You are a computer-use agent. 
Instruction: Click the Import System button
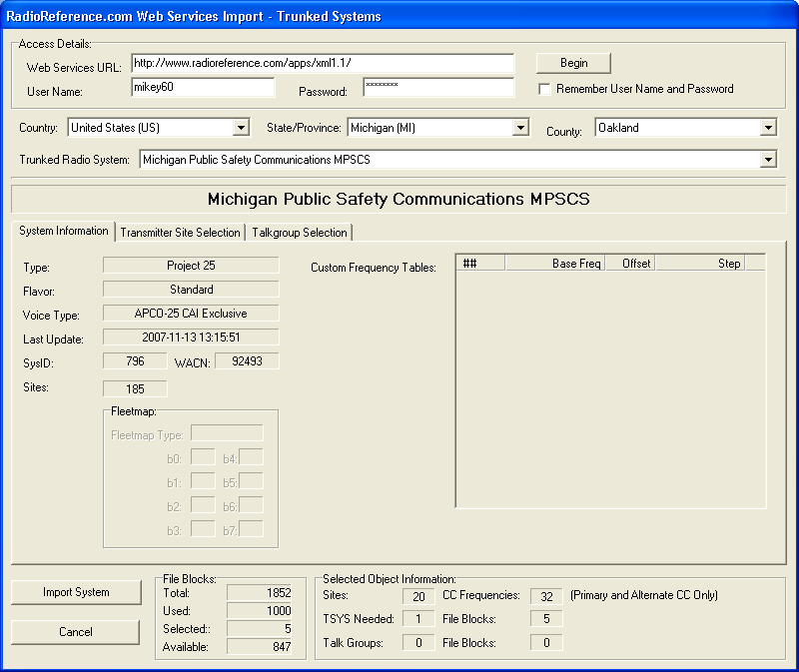(x=76, y=592)
